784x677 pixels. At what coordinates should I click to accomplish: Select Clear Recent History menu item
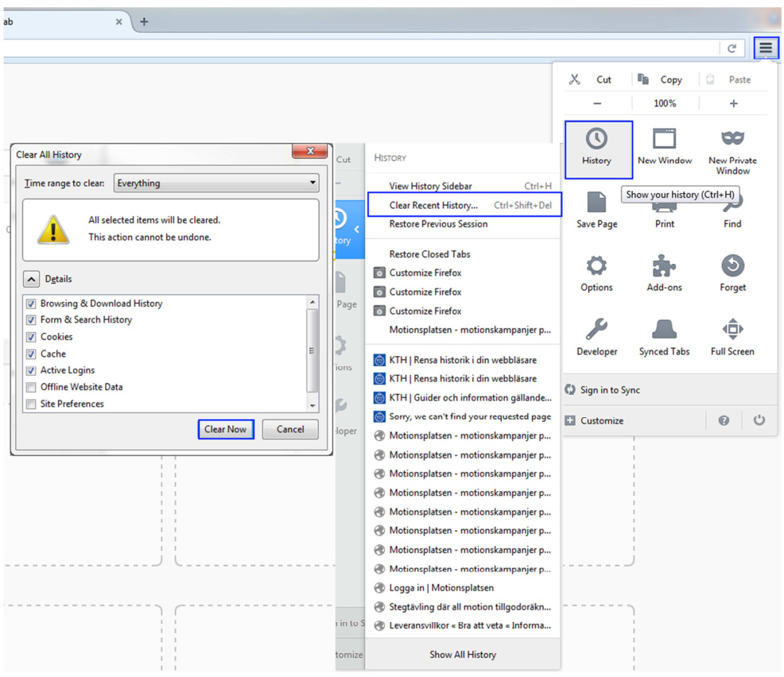pyautogui.click(x=433, y=205)
